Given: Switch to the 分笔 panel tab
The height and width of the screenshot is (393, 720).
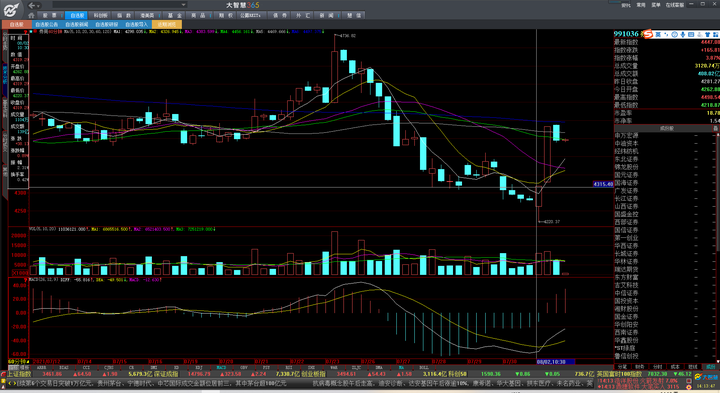Looking at the screenshot, I should (x=623, y=367).
